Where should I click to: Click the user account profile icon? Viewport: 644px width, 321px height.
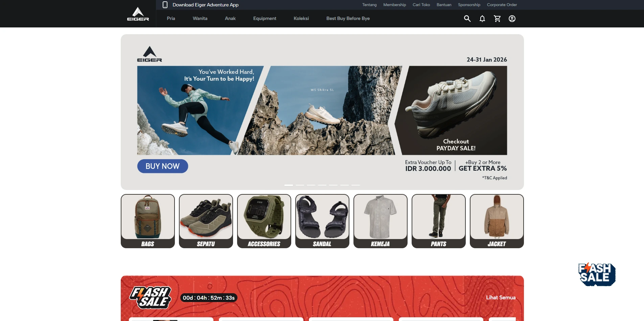tap(512, 19)
